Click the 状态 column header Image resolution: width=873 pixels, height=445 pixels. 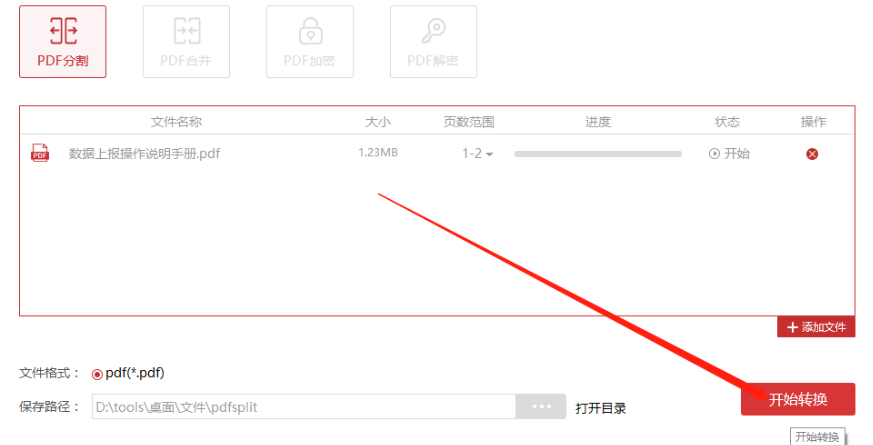(x=727, y=121)
